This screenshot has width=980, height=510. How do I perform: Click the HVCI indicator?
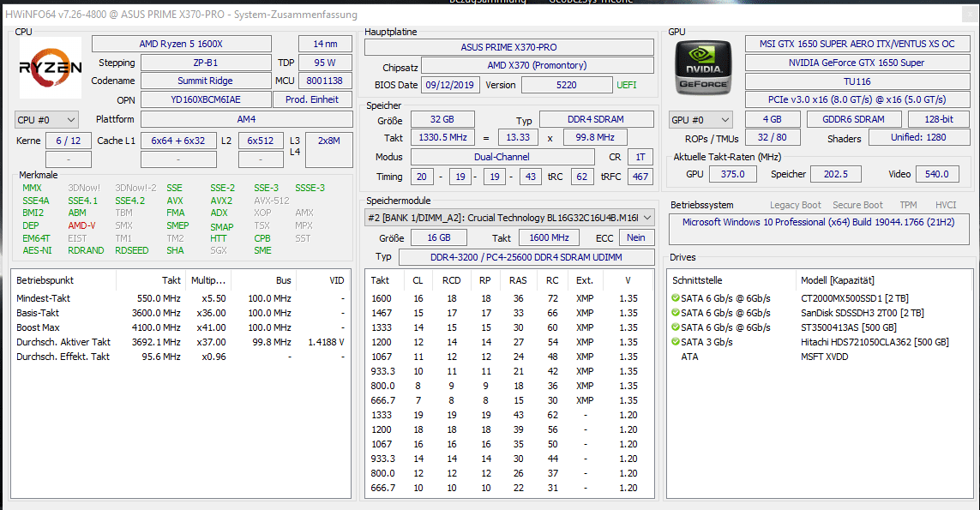(x=946, y=205)
